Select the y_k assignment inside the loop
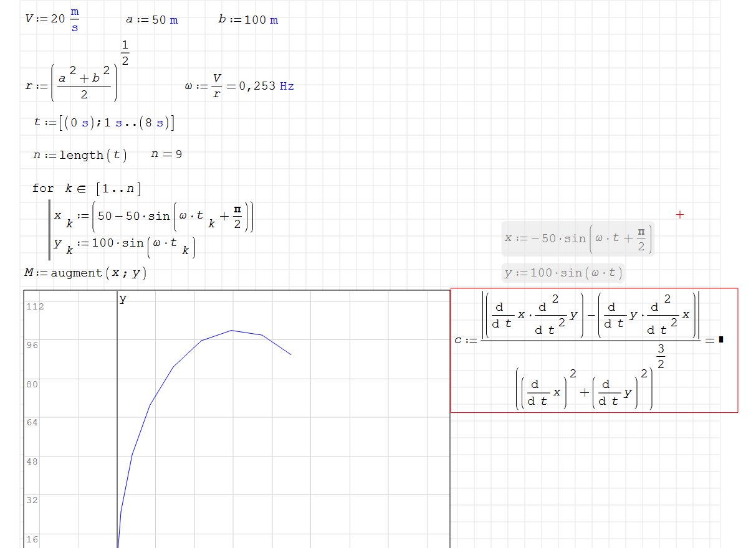 click(125, 245)
